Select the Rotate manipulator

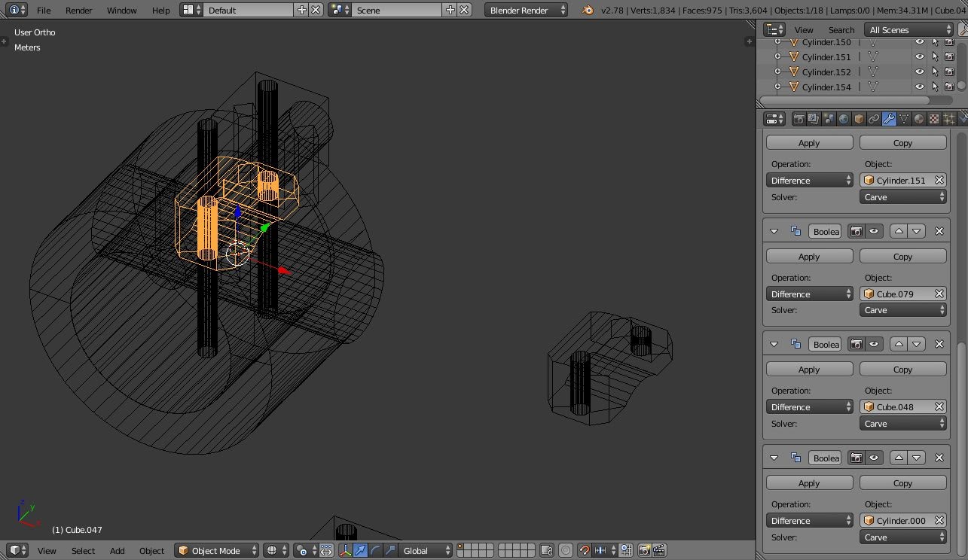pyautogui.click(x=375, y=550)
